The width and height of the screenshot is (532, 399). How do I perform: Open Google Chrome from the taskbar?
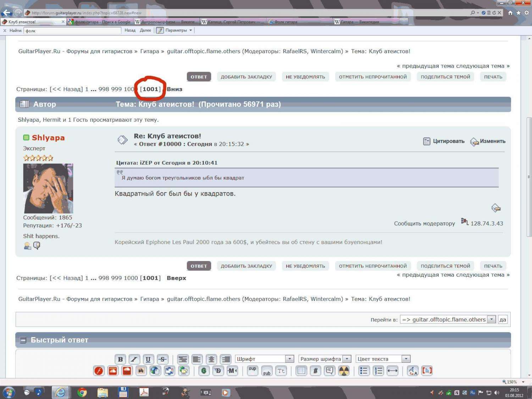(82, 392)
